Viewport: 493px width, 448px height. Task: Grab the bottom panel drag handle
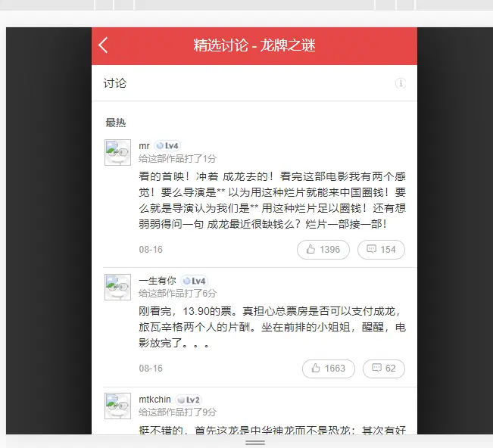point(255,443)
